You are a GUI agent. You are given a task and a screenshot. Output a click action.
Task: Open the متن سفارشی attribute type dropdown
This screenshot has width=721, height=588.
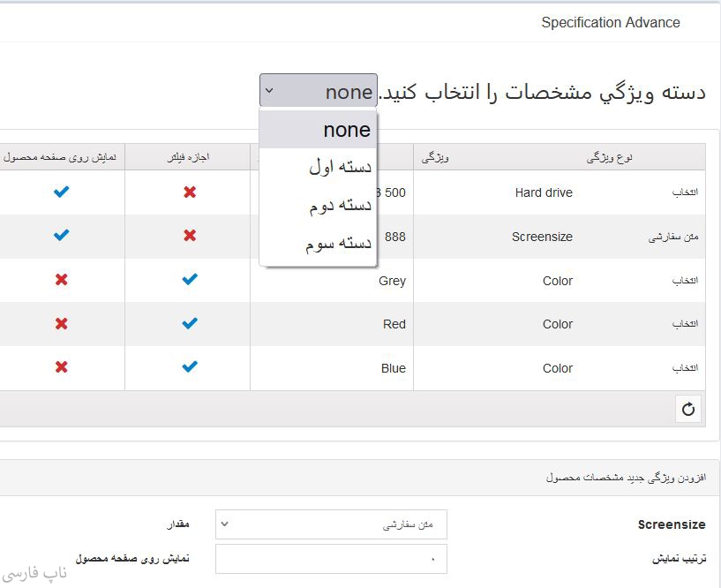pos(331,524)
